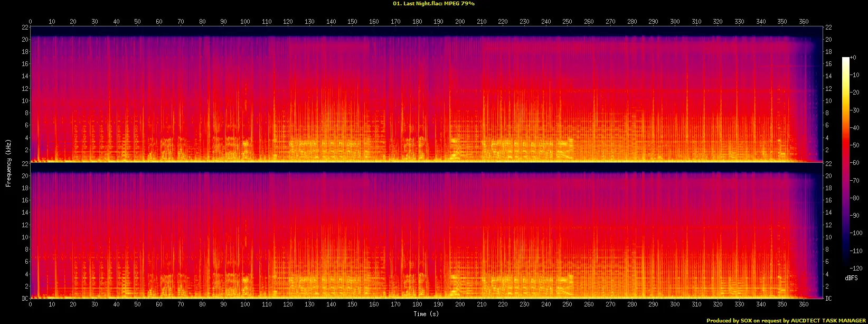Select the 100 second mark on top time axis
Screen dimensions: 868x324
pos(245,22)
